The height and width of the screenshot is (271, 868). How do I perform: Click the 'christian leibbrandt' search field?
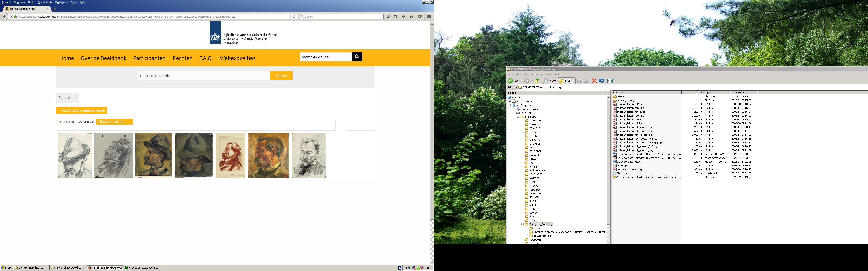pos(203,75)
